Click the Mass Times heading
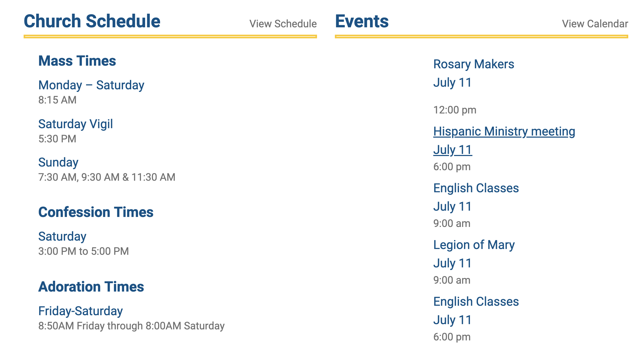 [77, 61]
